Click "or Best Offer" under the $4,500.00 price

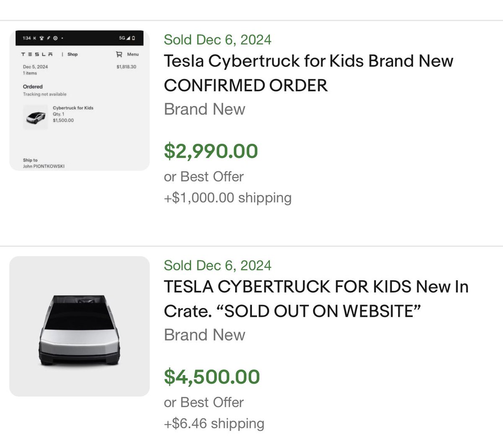(204, 402)
